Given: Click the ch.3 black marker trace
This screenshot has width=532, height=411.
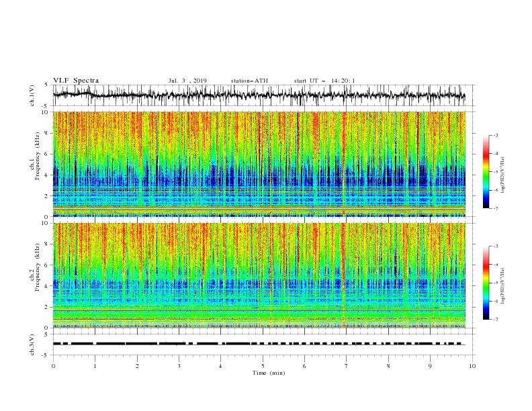Looking at the screenshot, I should (x=259, y=344).
